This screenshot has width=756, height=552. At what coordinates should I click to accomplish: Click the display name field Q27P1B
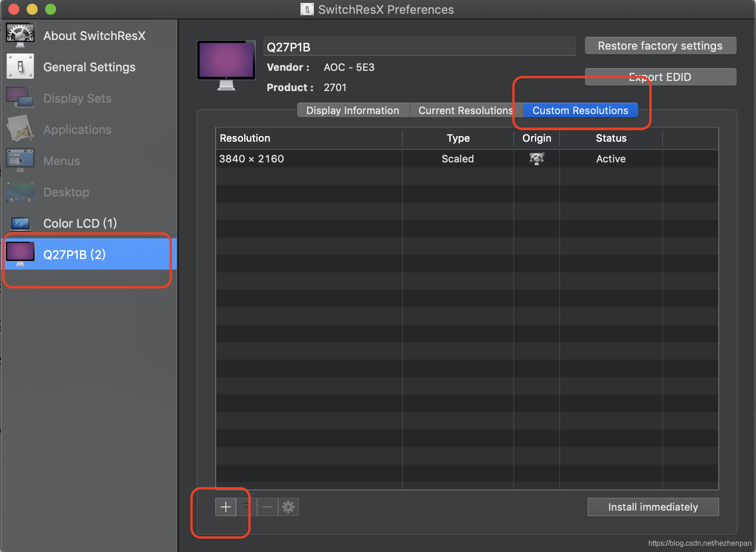click(x=419, y=46)
